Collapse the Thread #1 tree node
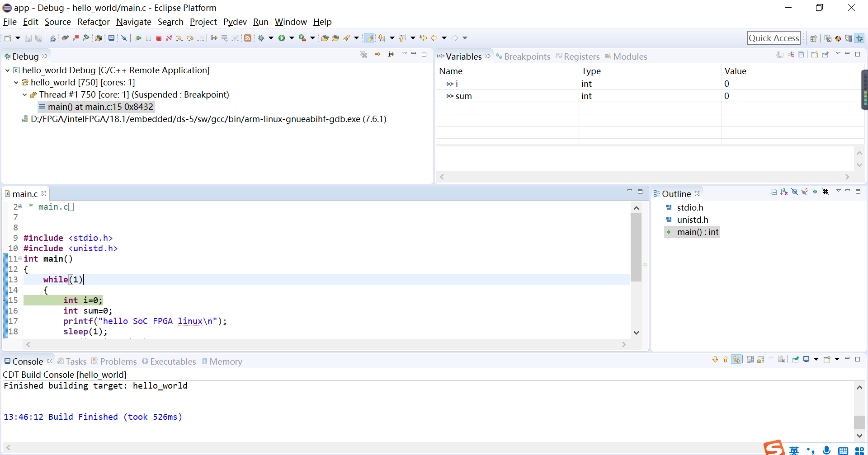868x455 pixels. (x=24, y=95)
